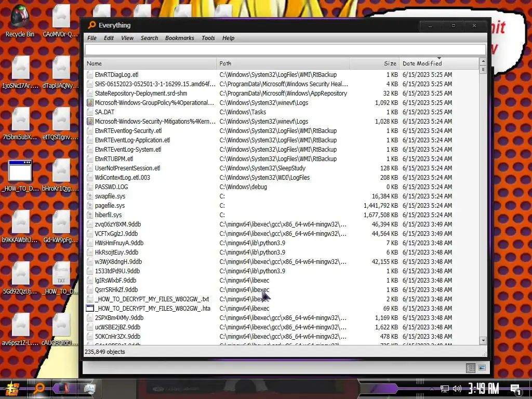This screenshot has height=399, width=532.
Task: Open the View menu
Action: click(x=127, y=38)
